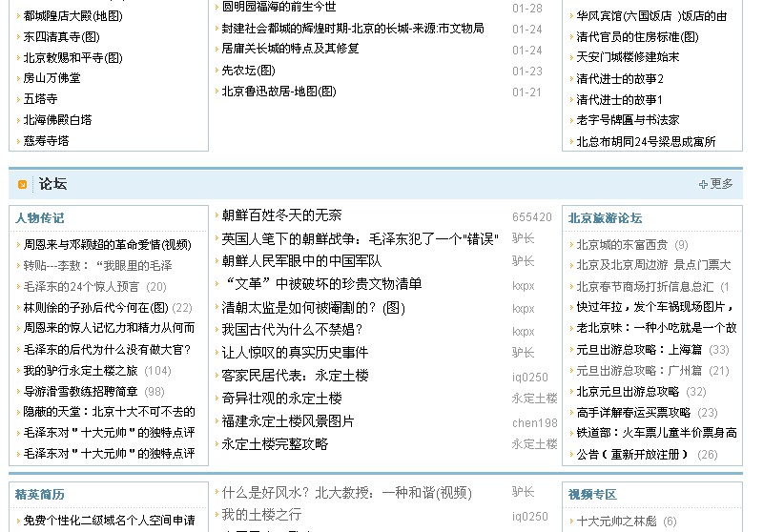Open 封建社会都城的辉煌时期 article link
This screenshot has width=784, height=532.
tap(353, 29)
